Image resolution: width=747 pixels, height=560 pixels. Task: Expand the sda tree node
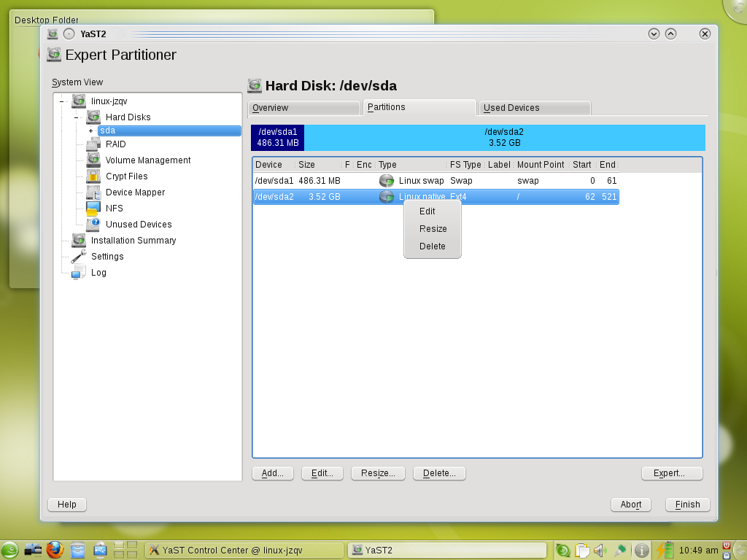pos(90,131)
